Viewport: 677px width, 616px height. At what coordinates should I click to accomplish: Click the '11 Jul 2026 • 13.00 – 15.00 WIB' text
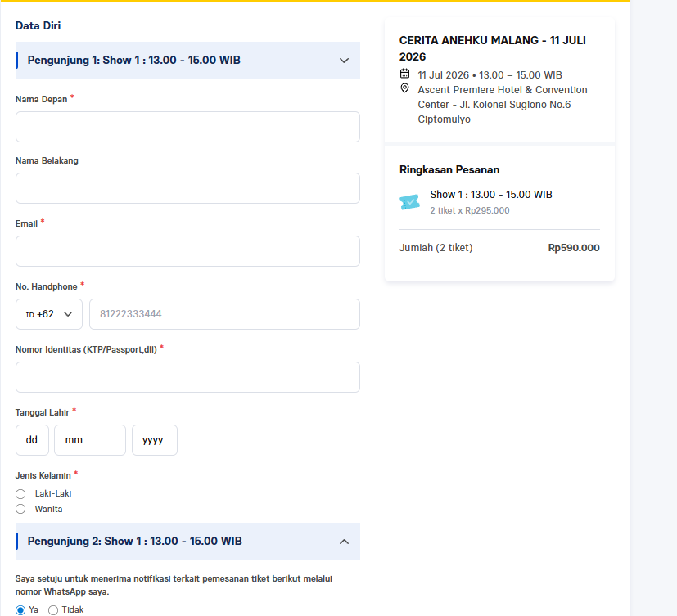(x=490, y=75)
